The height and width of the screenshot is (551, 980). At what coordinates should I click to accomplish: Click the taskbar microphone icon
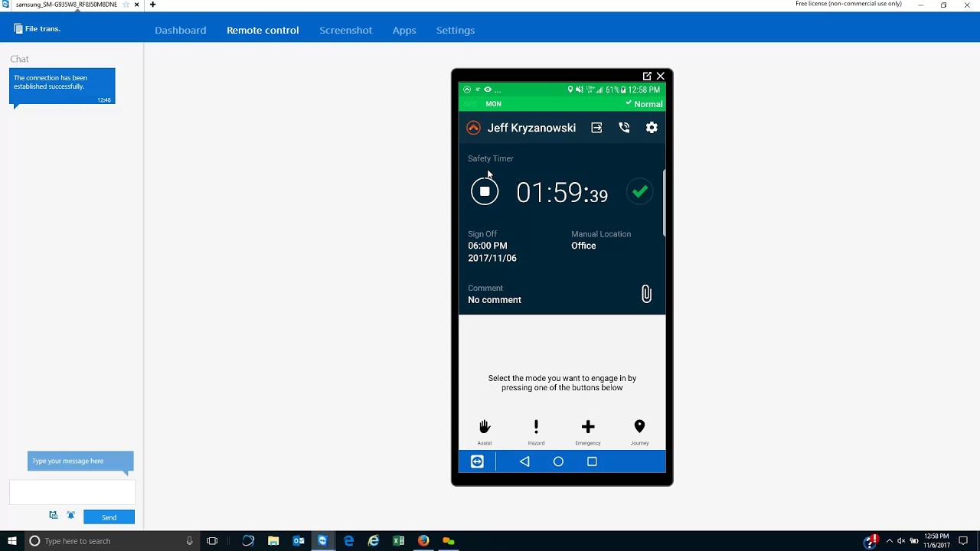coord(189,541)
